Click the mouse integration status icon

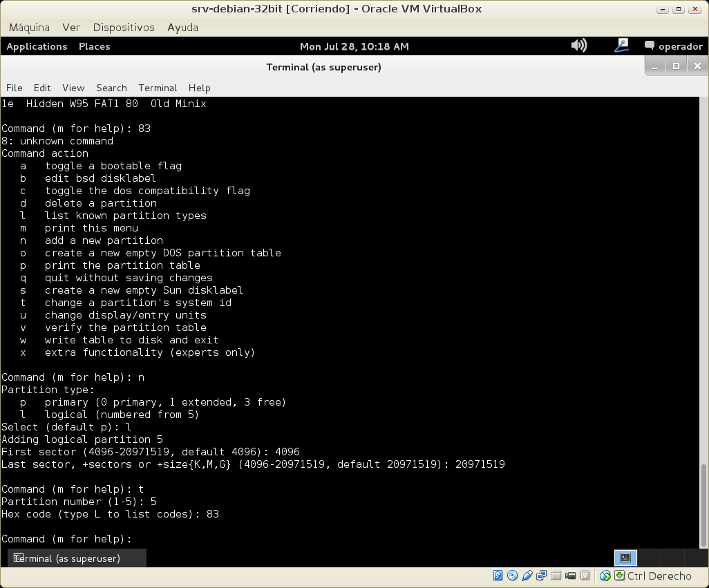coord(605,576)
